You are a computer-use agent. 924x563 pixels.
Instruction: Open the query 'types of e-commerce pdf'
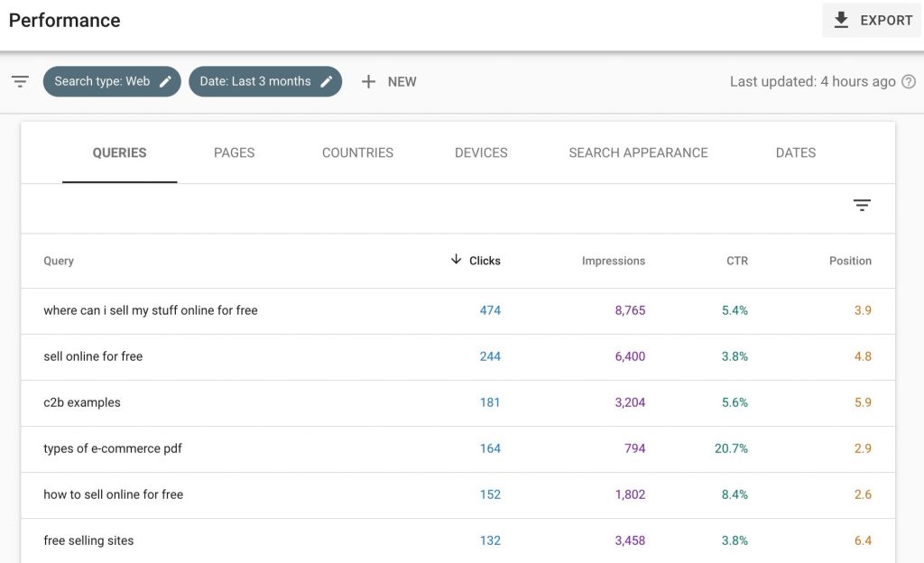(113, 448)
